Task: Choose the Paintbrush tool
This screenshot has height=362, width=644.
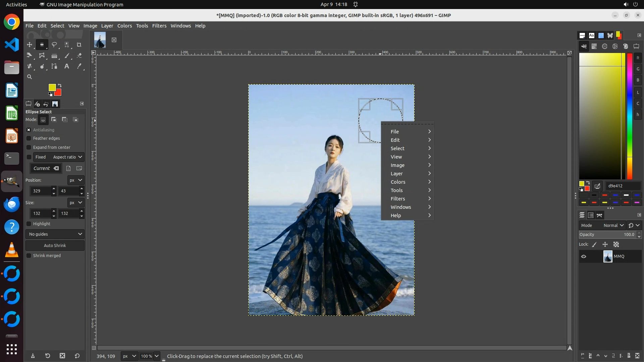Action: 67,56
